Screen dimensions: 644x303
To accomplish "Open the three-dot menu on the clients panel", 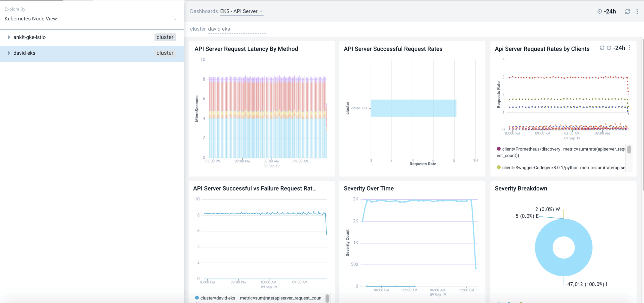I will coord(629,47).
